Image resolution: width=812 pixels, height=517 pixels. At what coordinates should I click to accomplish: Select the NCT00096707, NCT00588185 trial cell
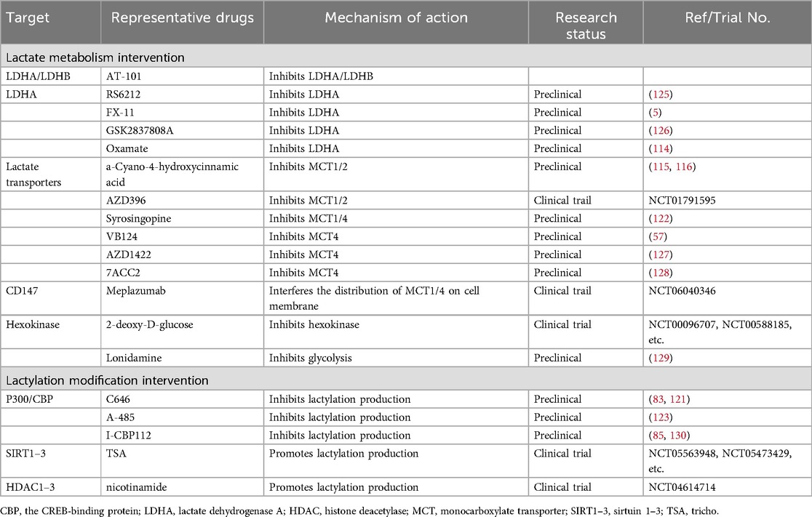pyautogui.click(x=727, y=332)
